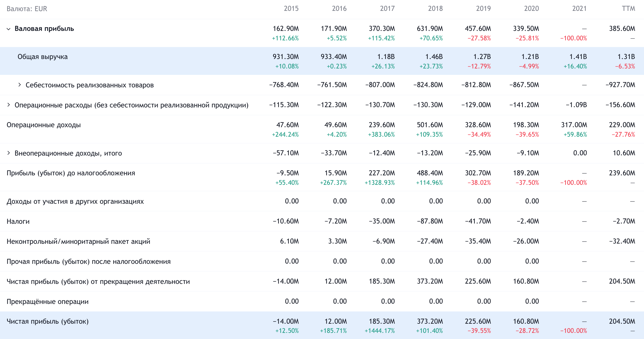This screenshot has width=644, height=339.
Task: Click total revenue value 933.40M
Action: tap(334, 57)
